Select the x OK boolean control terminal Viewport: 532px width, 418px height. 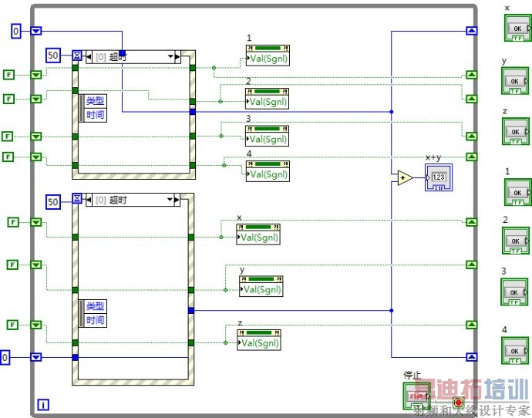[x=518, y=28]
